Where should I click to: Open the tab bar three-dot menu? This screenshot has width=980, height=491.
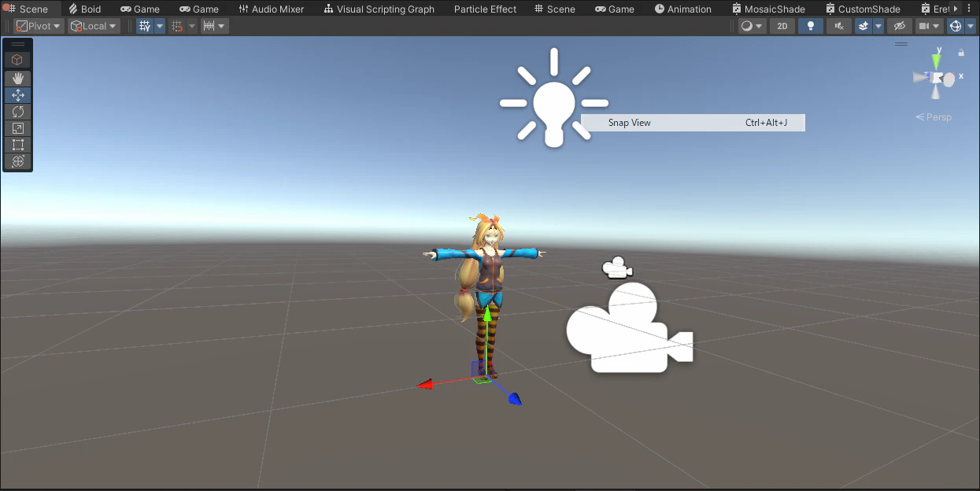coord(969,8)
